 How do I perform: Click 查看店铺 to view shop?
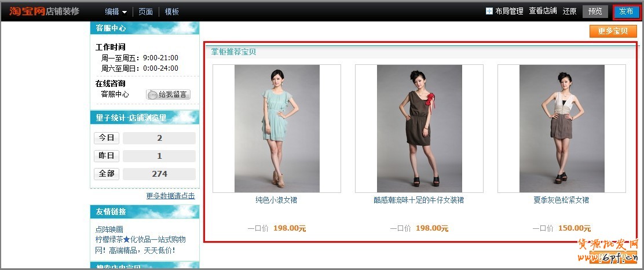coord(543,12)
